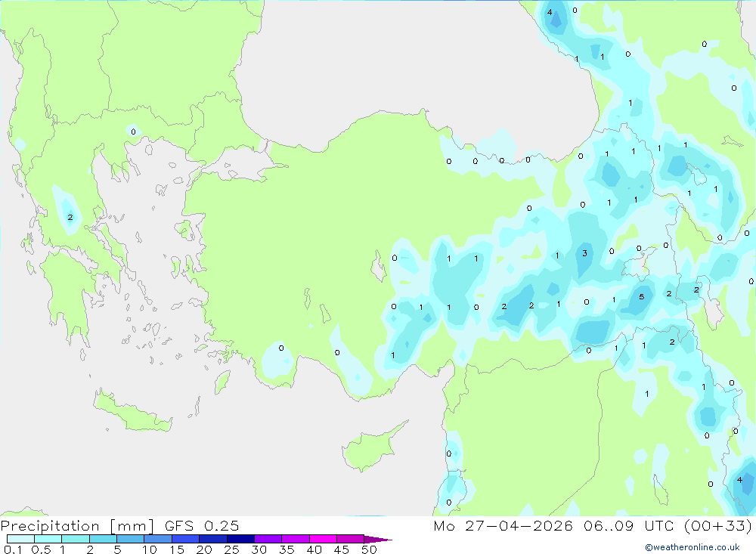The width and height of the screenshot is (756, 554).
Task: Click the island of Crete on map
Action: coord(132,411)
